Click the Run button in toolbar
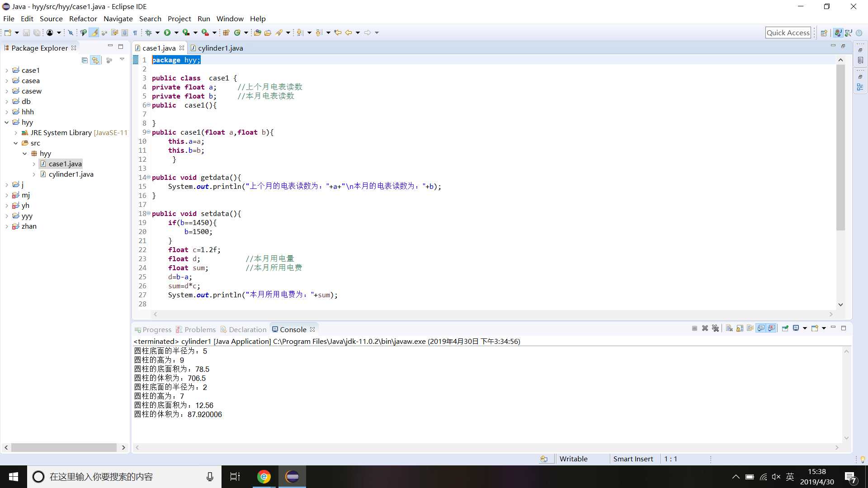The height and width of the screenshot is (488, 868). click(x=168, y=32)
